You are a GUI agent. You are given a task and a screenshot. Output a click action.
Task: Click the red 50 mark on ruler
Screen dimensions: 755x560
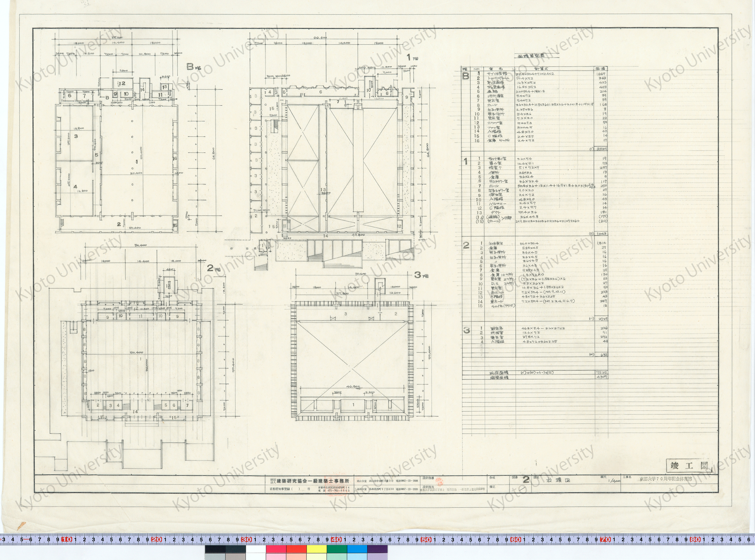[426, 539]
